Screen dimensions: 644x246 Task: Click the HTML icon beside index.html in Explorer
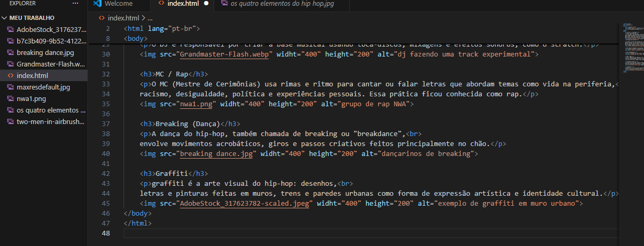[x=10, y=75]
